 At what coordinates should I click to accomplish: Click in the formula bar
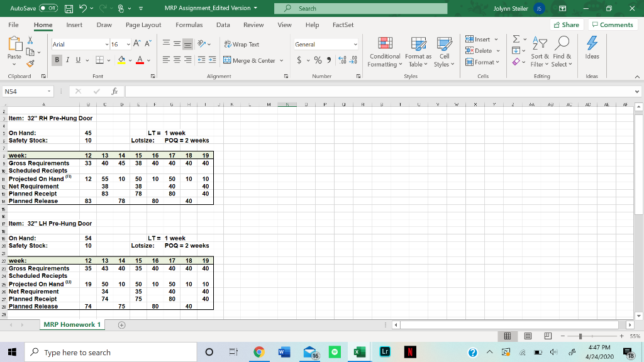point(380,91)
